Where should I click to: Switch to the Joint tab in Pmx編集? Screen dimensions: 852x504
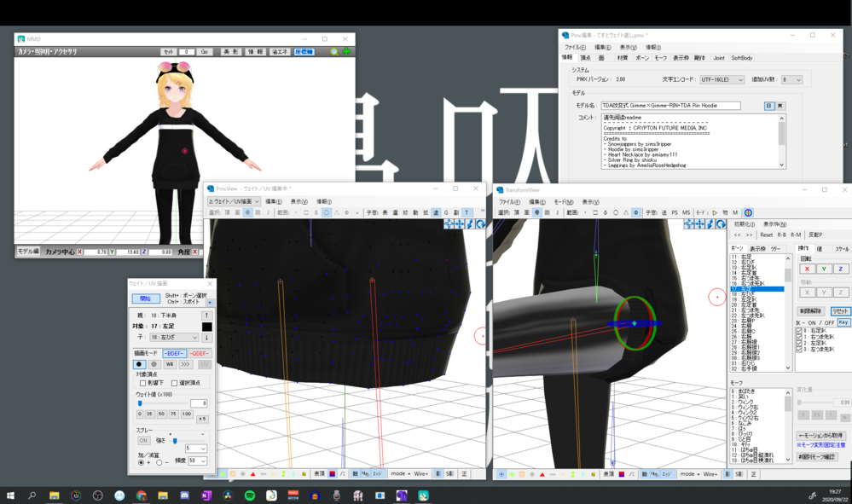719,58
